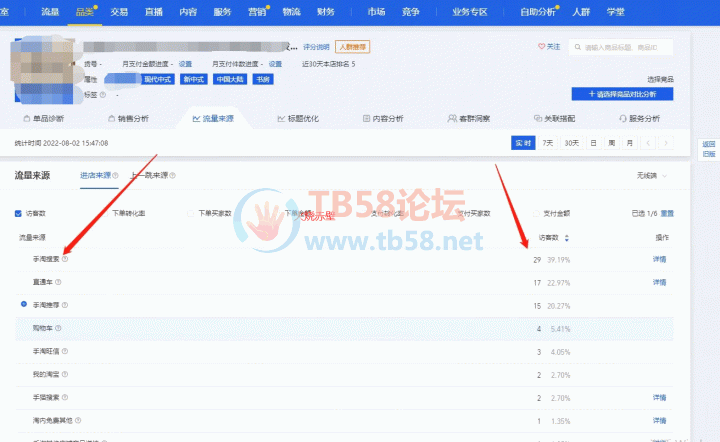Screen dimensions: 720x442
Task: Click the search magnifier icon in product search
Action: pyautogui.click(x=575, y=47)
